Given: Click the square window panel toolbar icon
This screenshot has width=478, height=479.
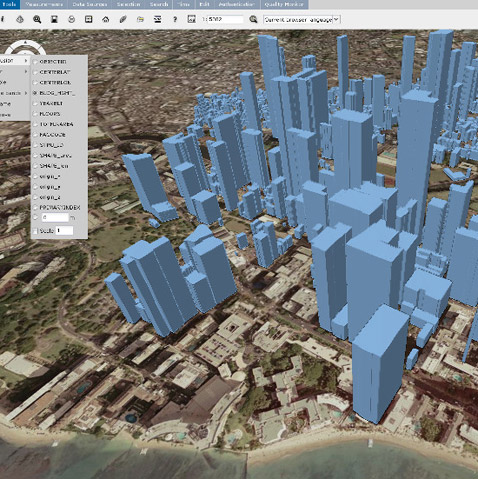Looking at the screenshot, I should (x=89, y=19).
